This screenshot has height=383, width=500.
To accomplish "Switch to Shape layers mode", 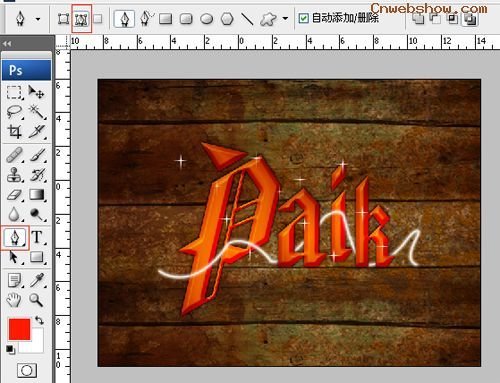I will click(63, 19).
